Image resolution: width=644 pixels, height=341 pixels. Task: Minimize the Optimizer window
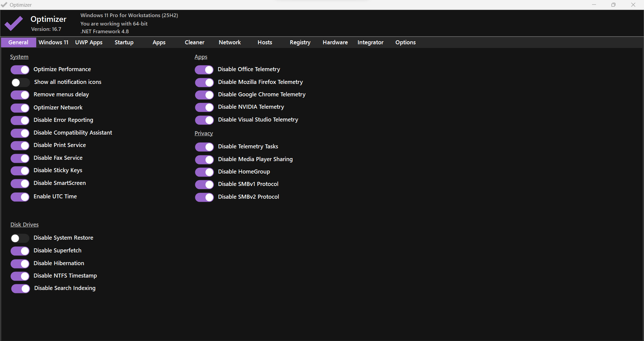594,5
